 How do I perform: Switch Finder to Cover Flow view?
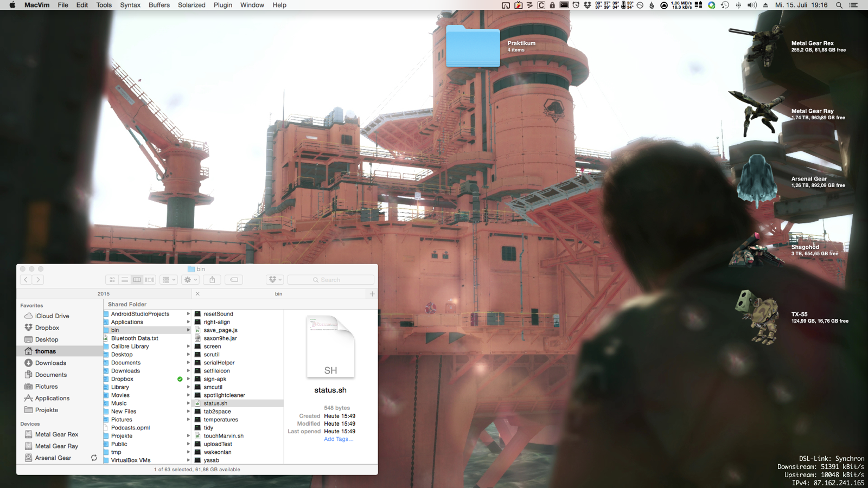click(x=150, y=280)
